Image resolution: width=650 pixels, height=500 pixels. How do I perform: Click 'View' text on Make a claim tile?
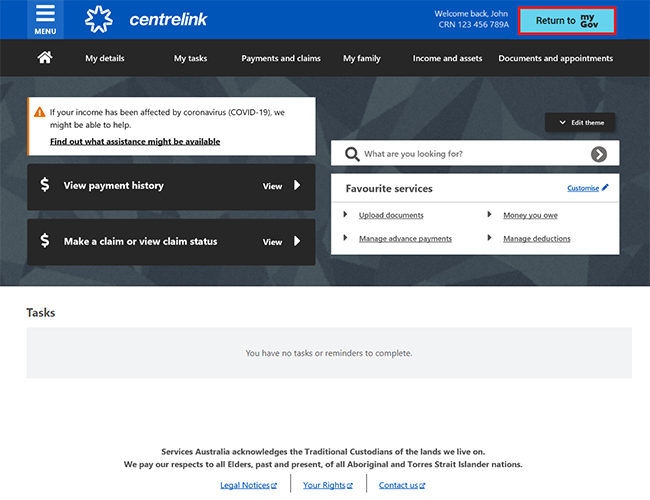(x=272, y=242)
